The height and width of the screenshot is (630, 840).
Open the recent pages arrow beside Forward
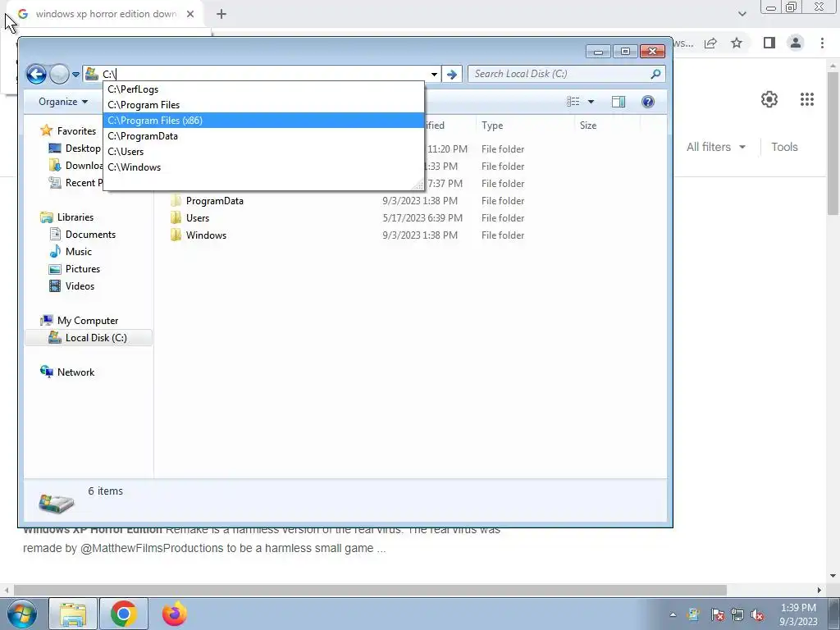click(x=75, y=75)
